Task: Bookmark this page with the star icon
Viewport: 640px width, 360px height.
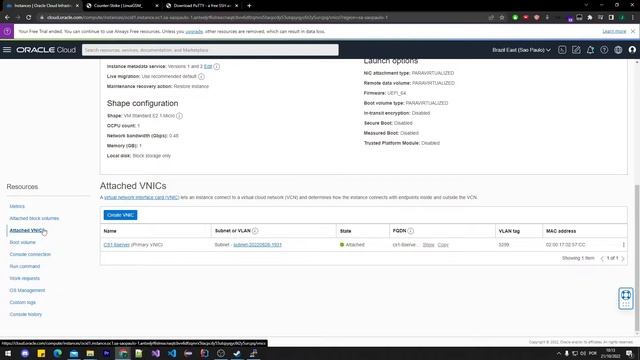Action: click(502, 18)
